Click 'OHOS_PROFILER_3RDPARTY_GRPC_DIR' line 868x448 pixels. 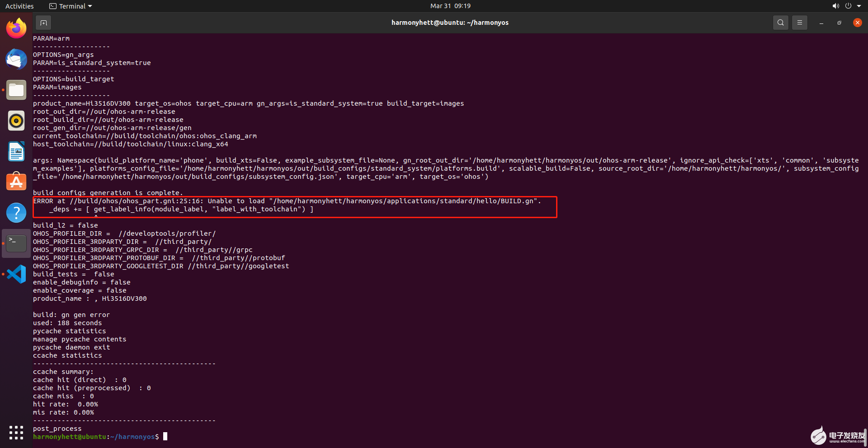tap(143, 250)
